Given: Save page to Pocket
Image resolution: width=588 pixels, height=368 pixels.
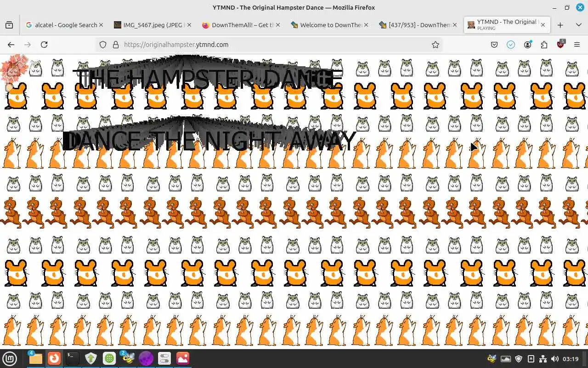Looking at the screenshot, I should [494, 45].
